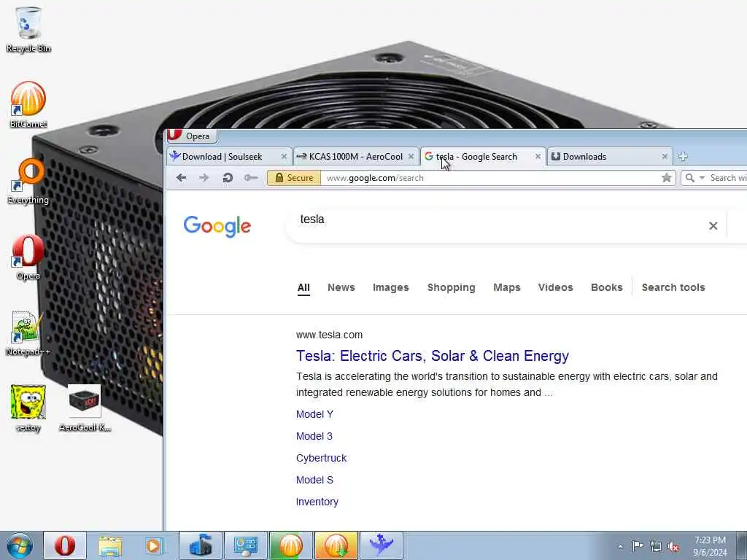Clear the Google search box with X

tap(713, 226)
